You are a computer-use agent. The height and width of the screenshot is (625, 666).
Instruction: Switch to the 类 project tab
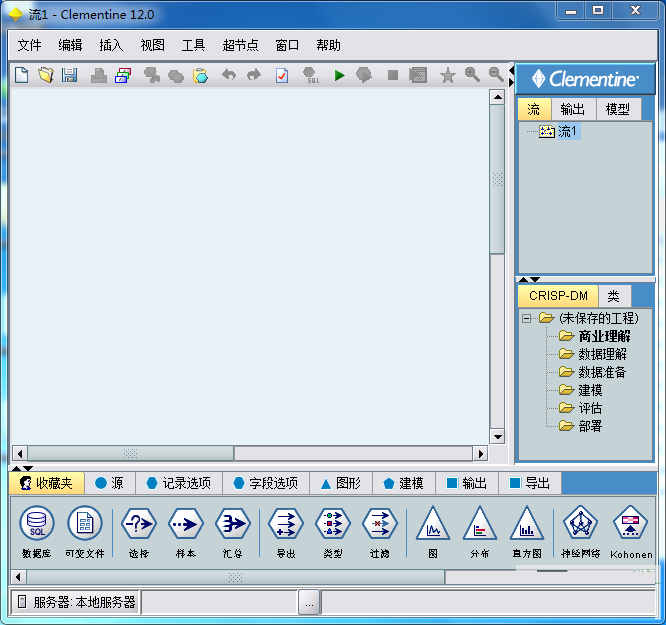(613, 296)
